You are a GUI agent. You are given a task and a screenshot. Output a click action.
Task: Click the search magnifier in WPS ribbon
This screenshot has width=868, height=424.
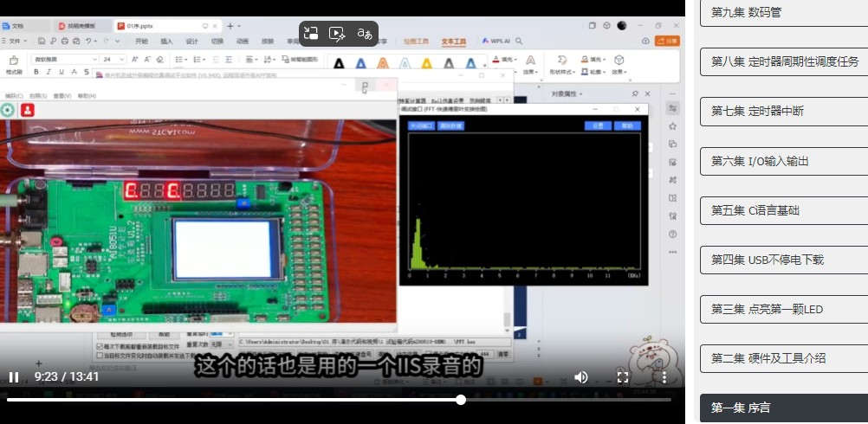[519, 41]
